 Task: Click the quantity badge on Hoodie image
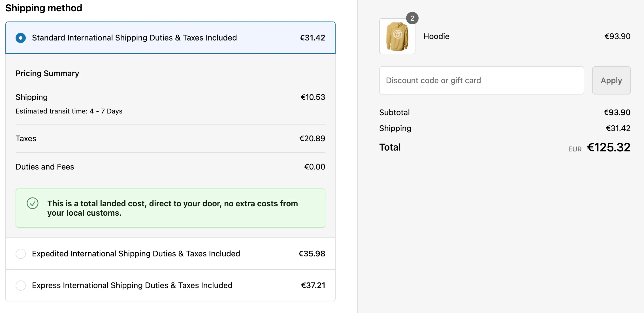tap(412, 18)
